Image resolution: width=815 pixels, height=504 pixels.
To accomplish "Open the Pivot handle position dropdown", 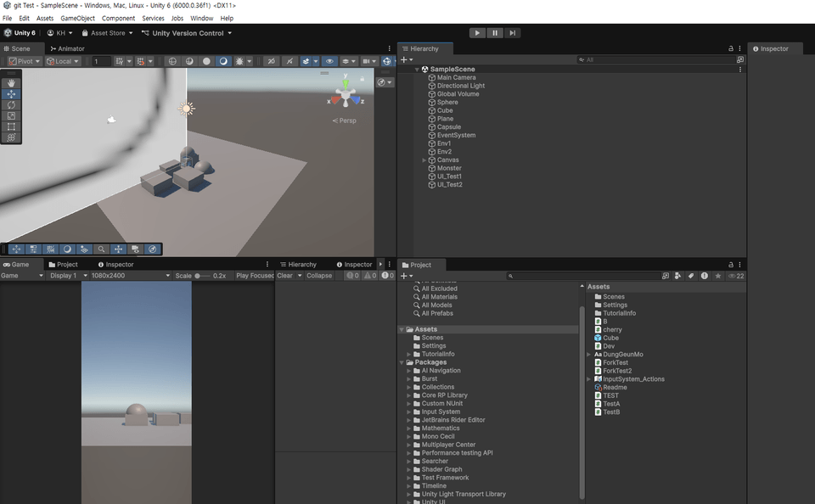I will pos(25,61).
